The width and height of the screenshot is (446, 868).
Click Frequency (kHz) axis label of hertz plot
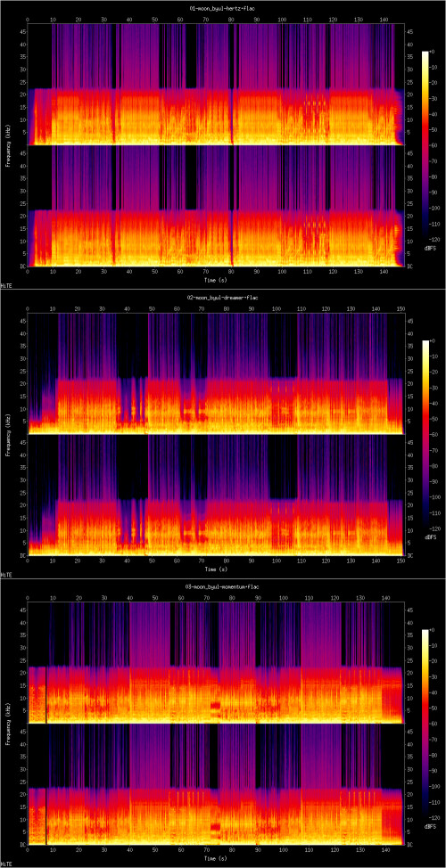coord(9,145)
